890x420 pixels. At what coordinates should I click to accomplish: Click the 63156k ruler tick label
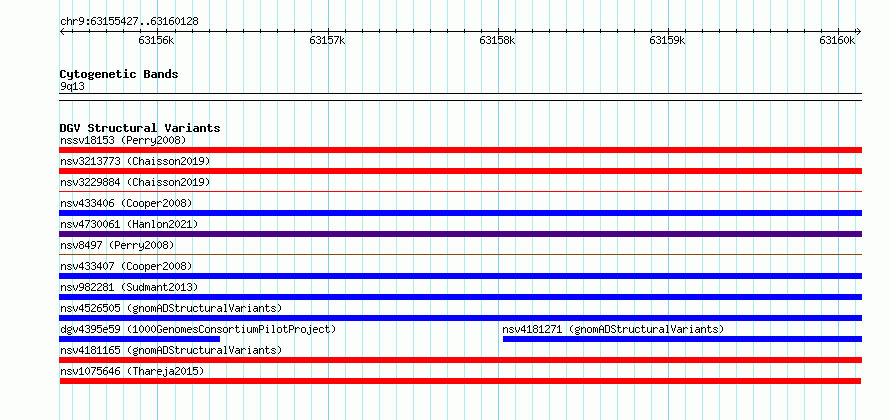tap(156, 40)
